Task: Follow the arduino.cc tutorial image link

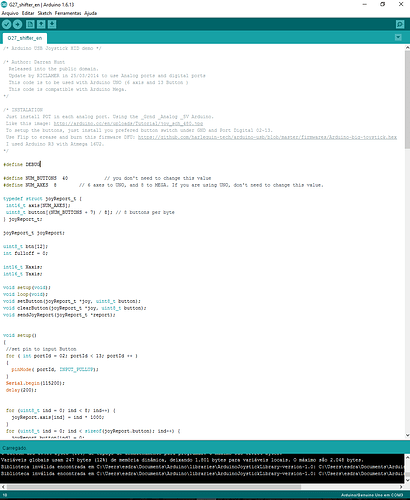Action: pyautogui.click(x=128, y=123)
